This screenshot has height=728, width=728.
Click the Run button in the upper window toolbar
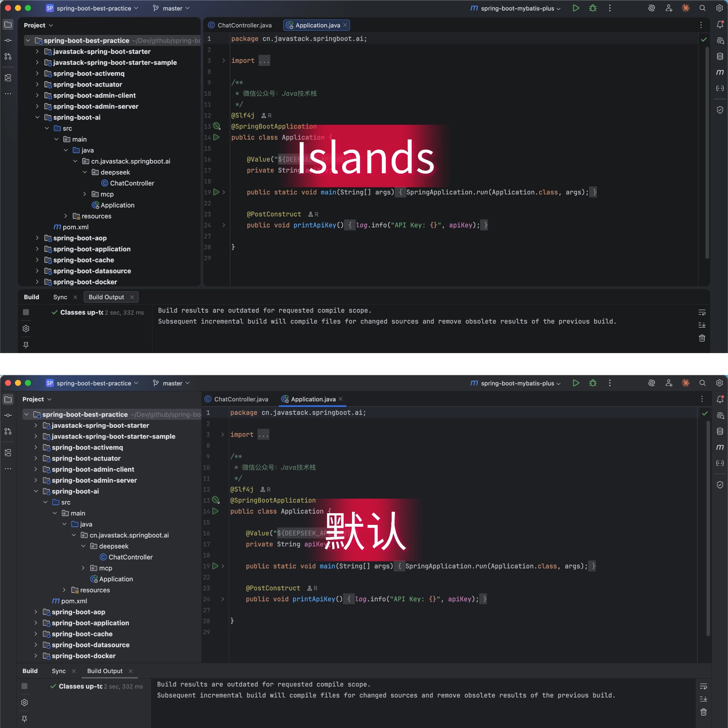(575, 8)
